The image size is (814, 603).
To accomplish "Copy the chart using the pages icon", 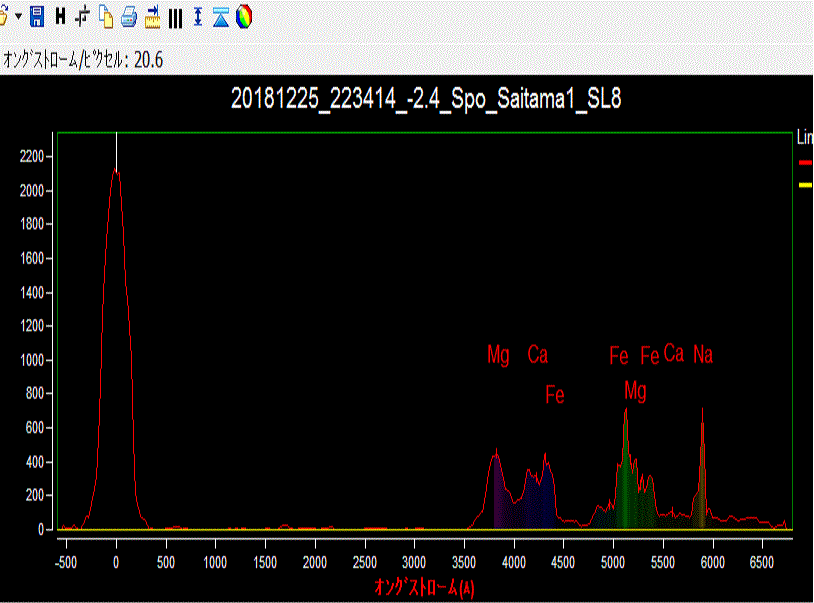I will pyautogui.click(x=106, y=17).
